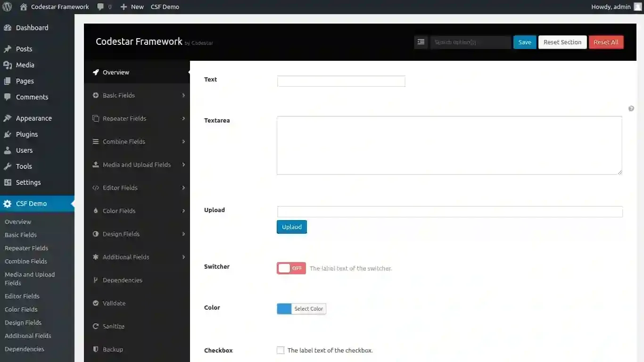Click the Users person icon
The height and width of the screenshot is (362, 644).
point(8,150)
